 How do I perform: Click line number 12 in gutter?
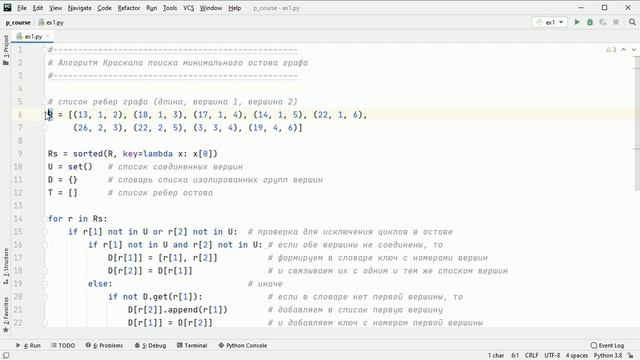click(x=18, y=193)
